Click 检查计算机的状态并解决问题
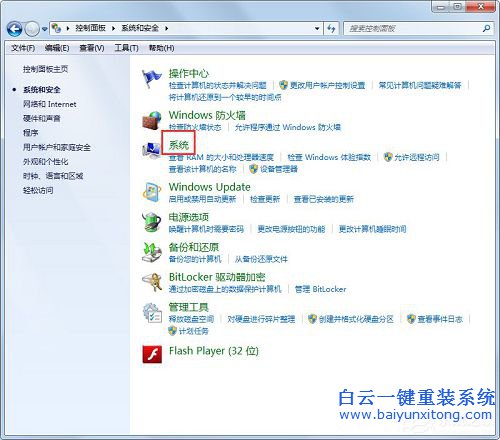 pyautogui.click(x=217, y=86)
